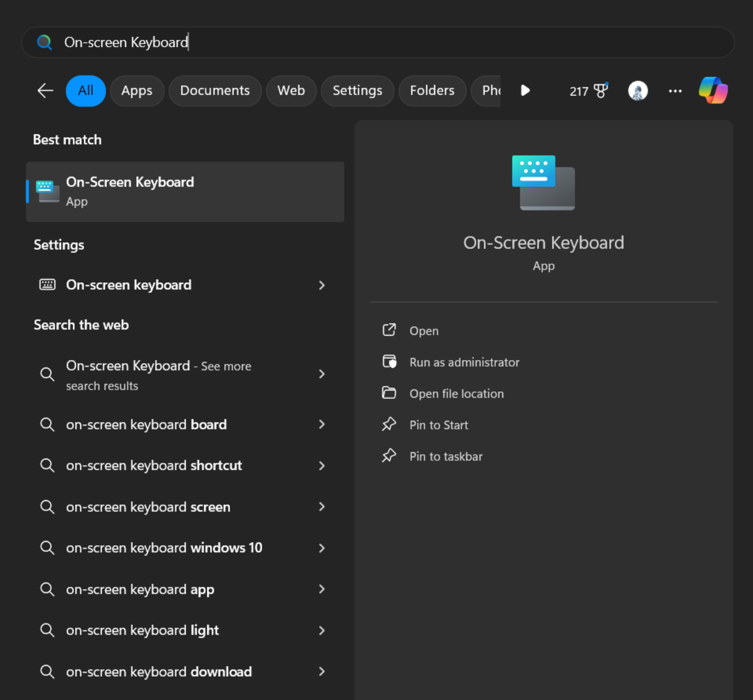Click magnifier icon beside 'keyboard light' suggestion
Screen dimensions: 753x700
click(x=47, y=630)
